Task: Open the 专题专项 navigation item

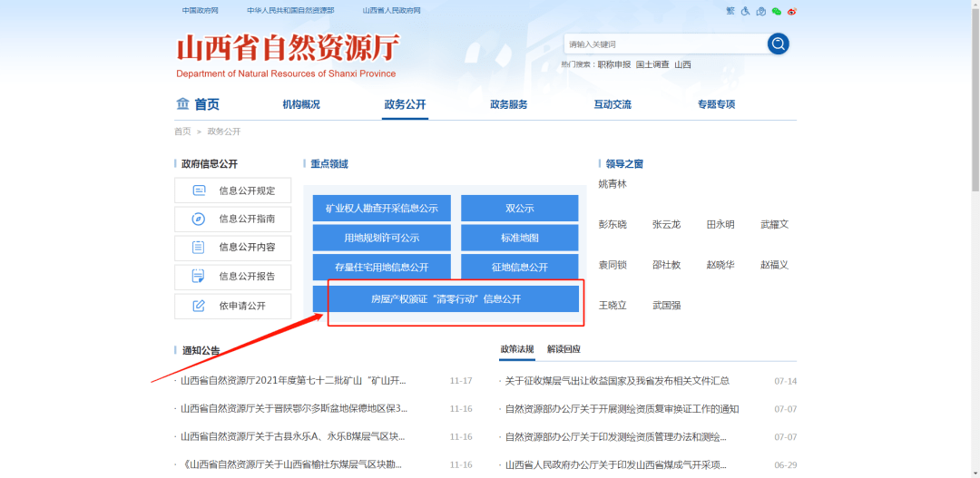Action: click(x=716, y=104)
